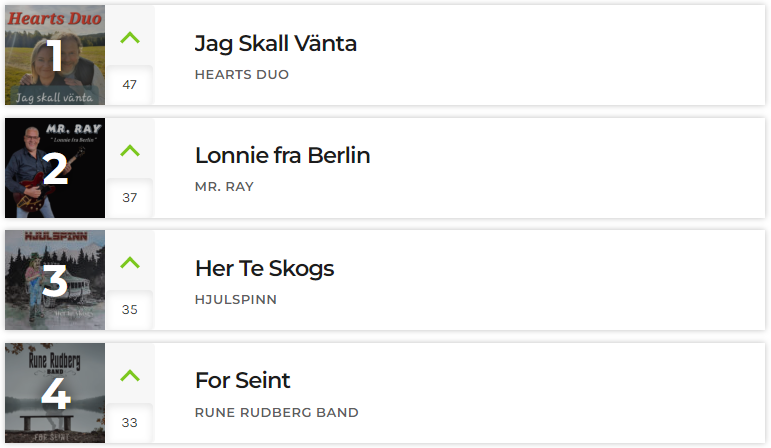Upvote For Seint with green arrow
Viewport: 771px width, 448px height.
(x=130, y=375)
